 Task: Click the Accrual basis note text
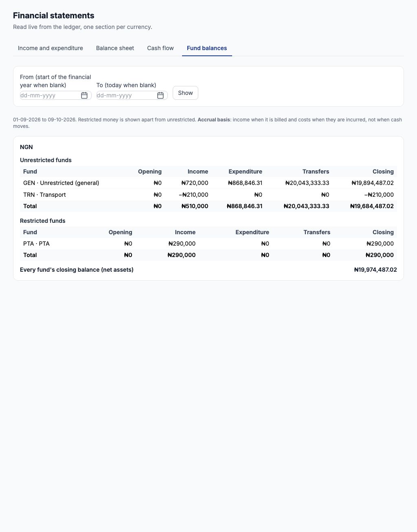click(x=214, y=120)
